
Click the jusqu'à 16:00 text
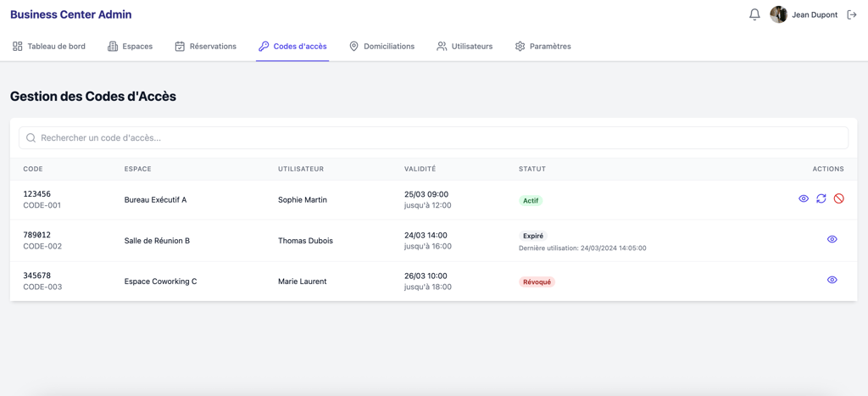pos(428,246)
